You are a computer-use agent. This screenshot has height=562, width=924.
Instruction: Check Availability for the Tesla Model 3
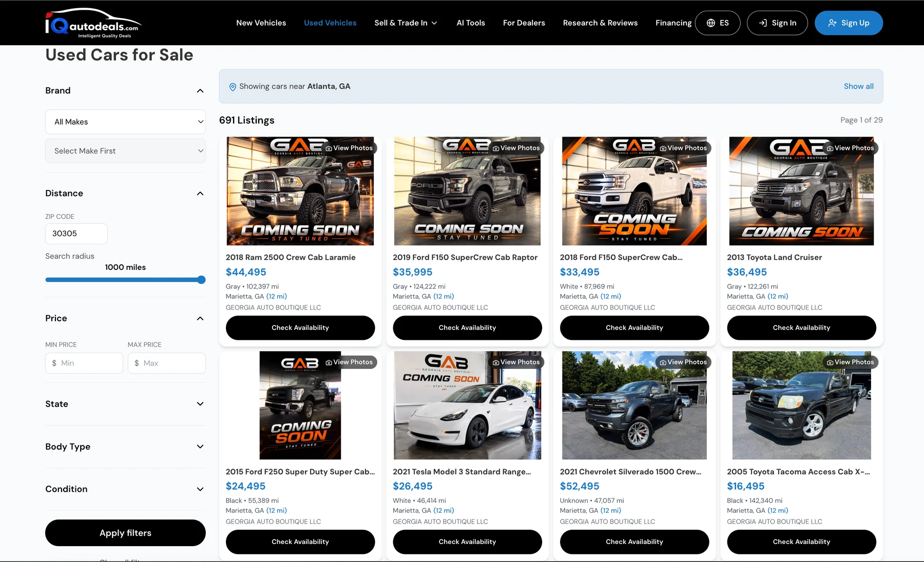[467, 541]
